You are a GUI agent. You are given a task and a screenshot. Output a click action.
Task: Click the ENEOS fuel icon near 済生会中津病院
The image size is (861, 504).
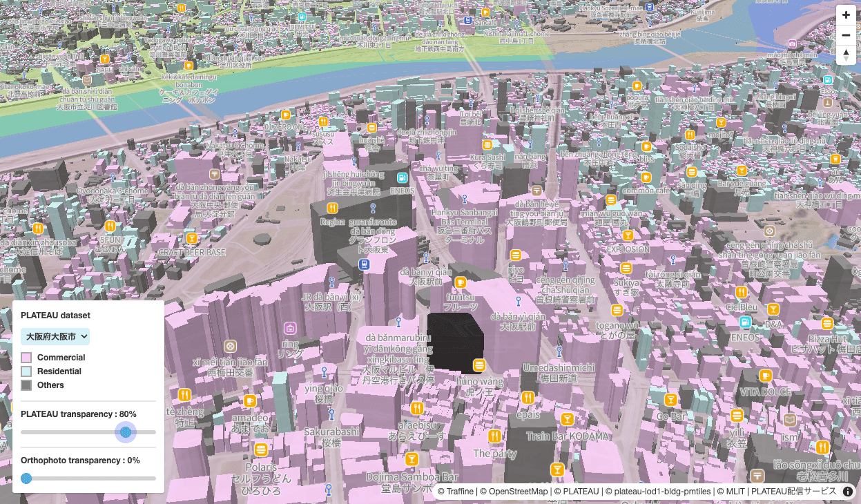403,178
